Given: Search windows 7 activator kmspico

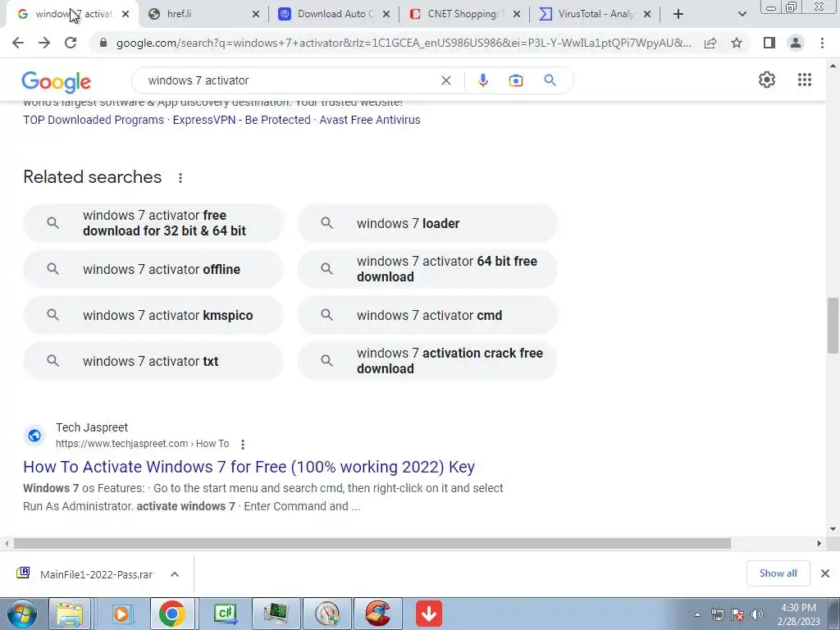Looking at the screenshot, I should (153, 315).
